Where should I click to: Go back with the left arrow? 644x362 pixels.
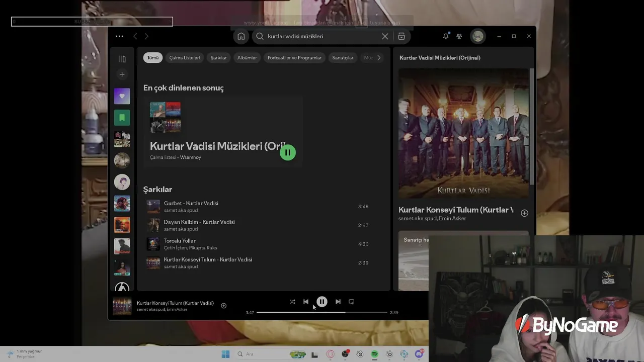click(x=135, y=36)
